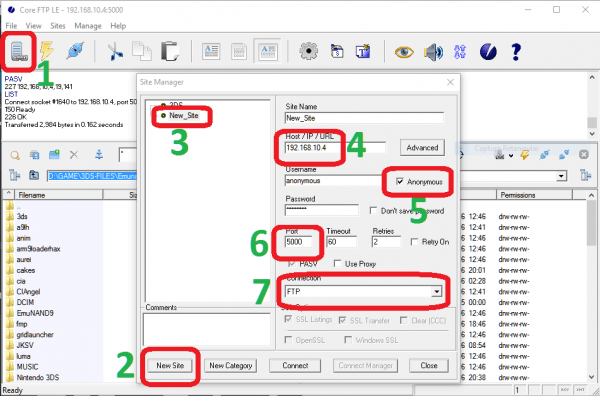Click the Paste clipboard icon
Image resolution: width=600 pixels, height=396 pixels.
click(x=170, y=51)
